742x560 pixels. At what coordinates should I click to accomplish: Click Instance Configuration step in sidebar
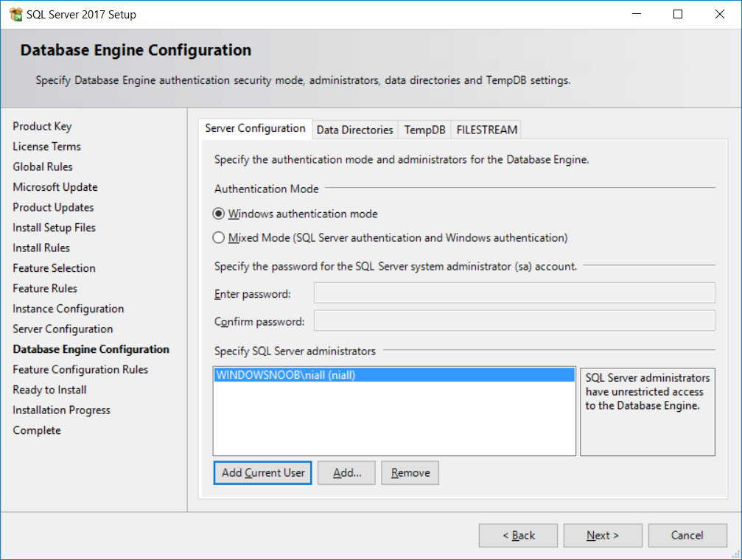[x=68, y=309]
